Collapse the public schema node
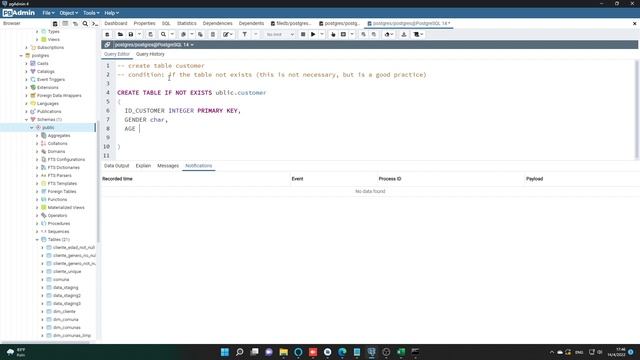Image resolution: width=640 pixels, height=360 pixels. pyautogui.click(x=32, y=128)
